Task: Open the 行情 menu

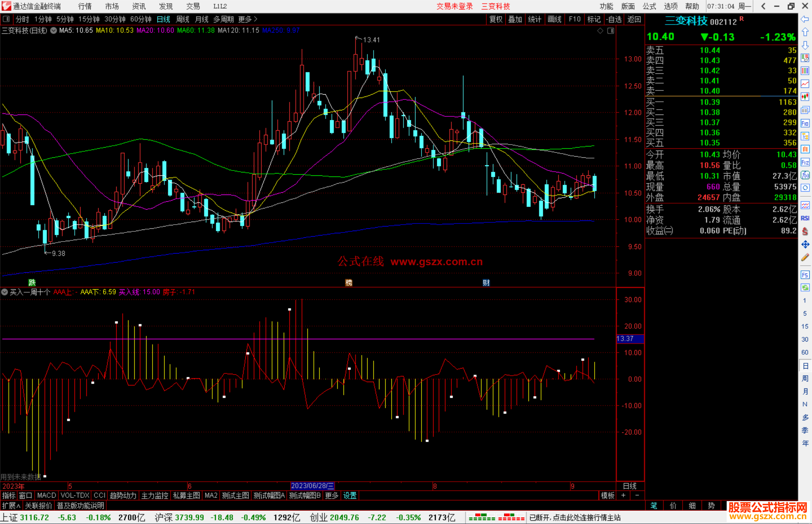Action: click(x=85, y=6)
